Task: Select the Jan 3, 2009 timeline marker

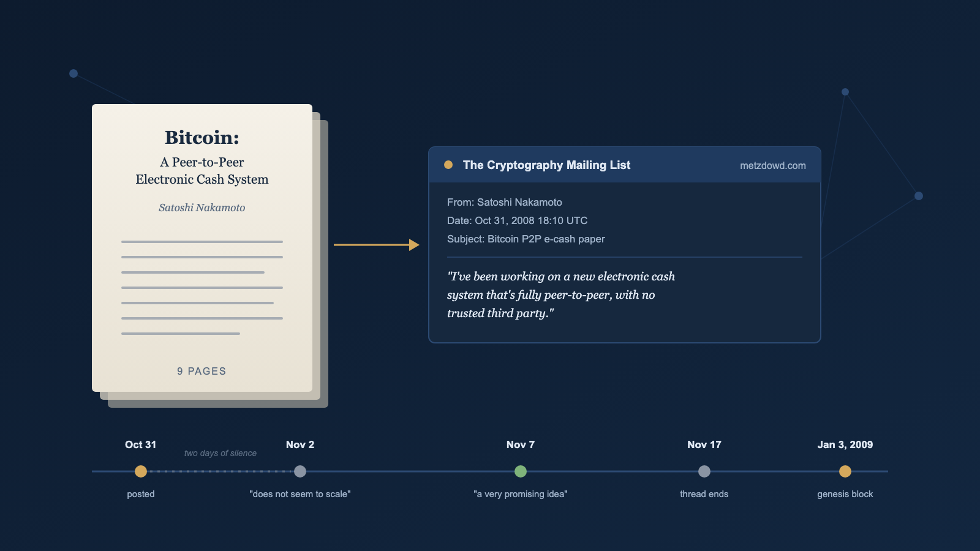Action: point(845,471)
